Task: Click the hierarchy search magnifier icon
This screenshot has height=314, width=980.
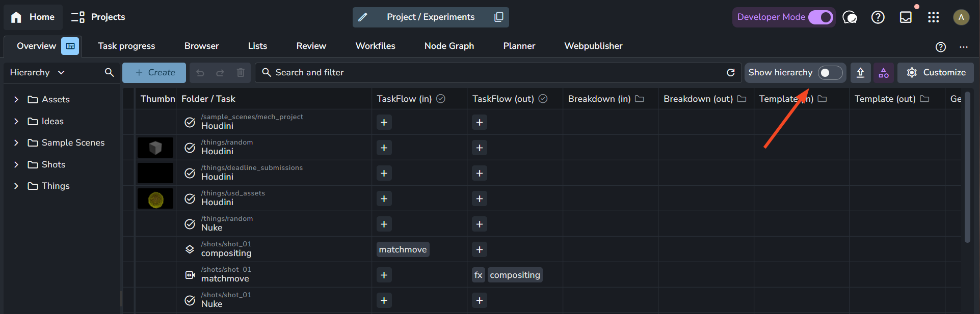Action: (109, 72)
